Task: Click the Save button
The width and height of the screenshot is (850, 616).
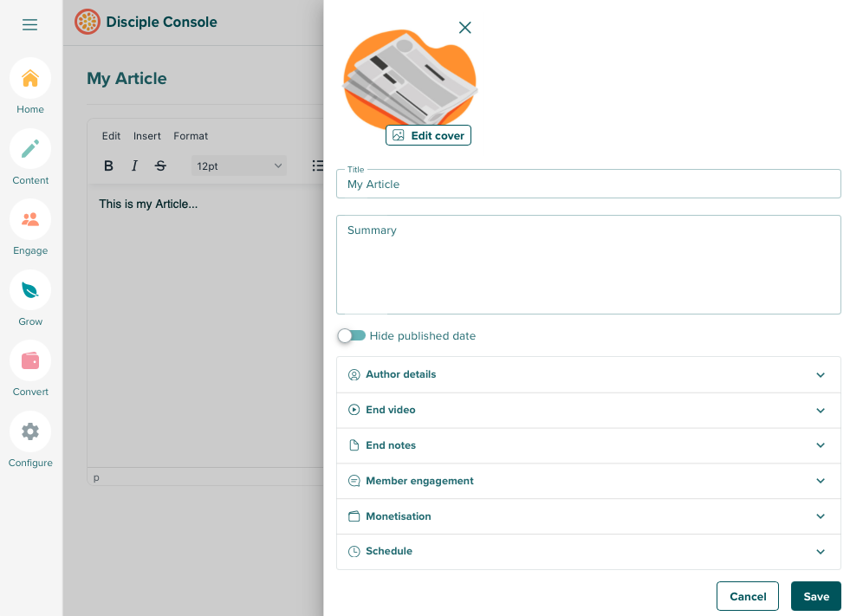Action: pyautogui.click(x=815, y=596)
